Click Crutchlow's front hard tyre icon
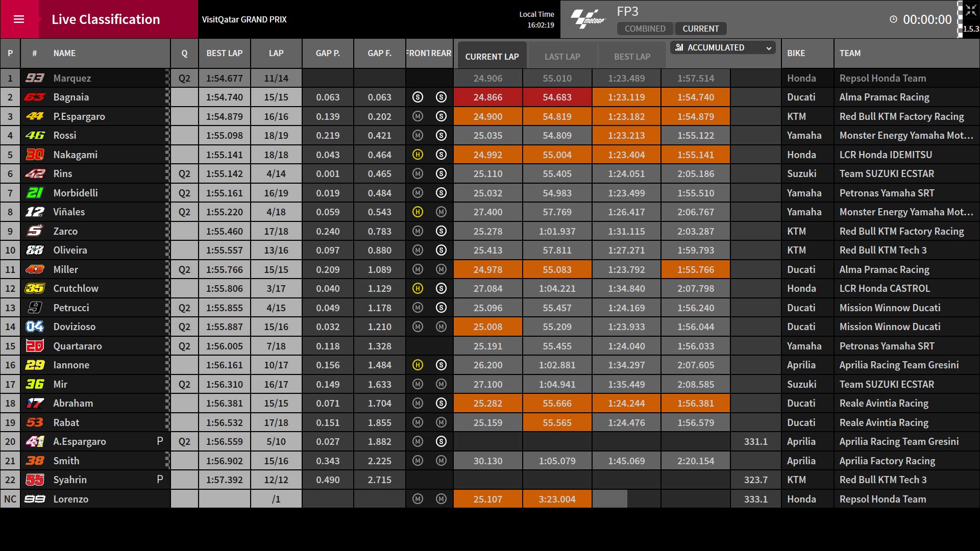The height and width of the screenshot is (551, 980). pos(418,288)
